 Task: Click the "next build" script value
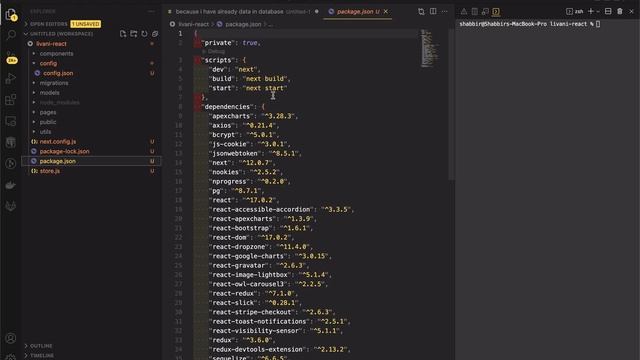coord(265,78)
